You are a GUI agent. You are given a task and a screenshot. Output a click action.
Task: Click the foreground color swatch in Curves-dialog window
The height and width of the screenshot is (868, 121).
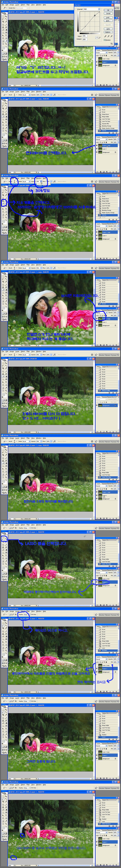pos(3,48)
